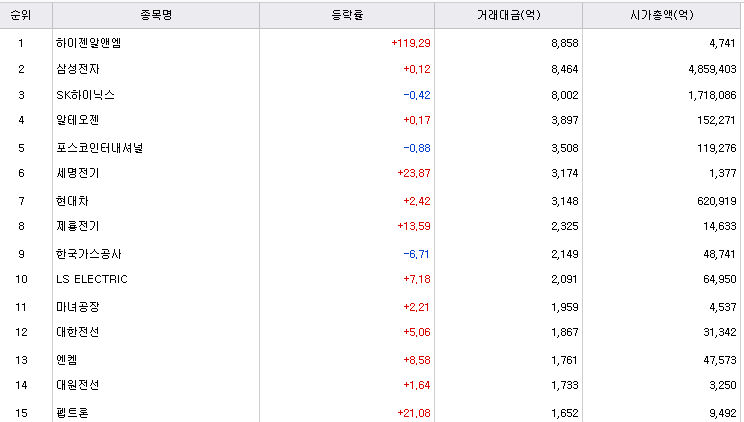Click change rate +0.17
Screen dimensions: 744x422
[417, 120]
